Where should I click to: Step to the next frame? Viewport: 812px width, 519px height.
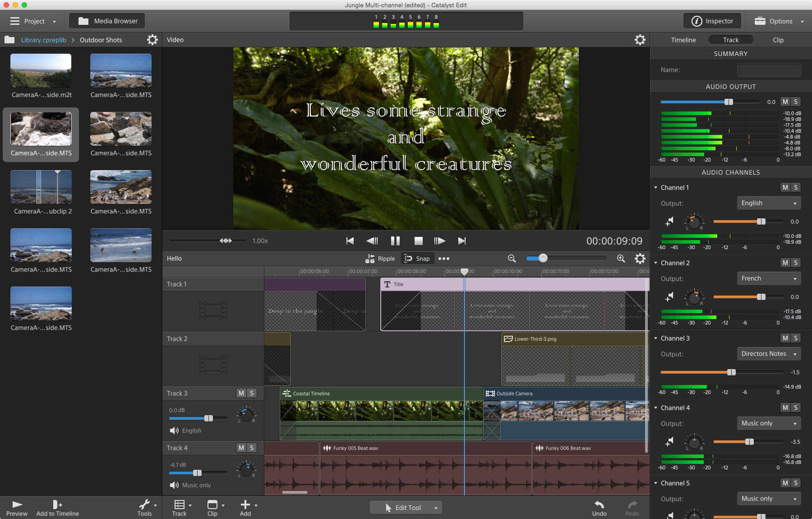tap(439, 241)
